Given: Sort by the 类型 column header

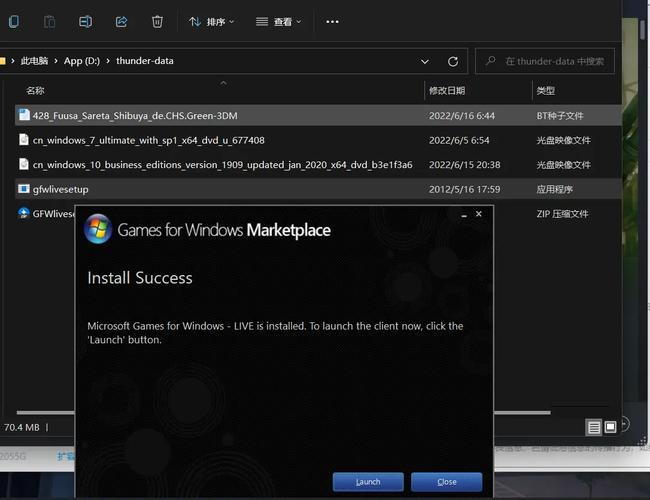Looking at the screenshot, I should [x=546, y=90].
